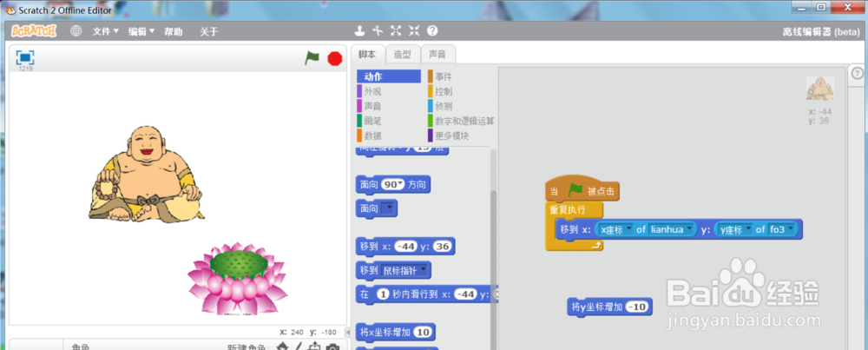Click the Buddha sprite on the stage
This screenshot has height=350, width=868.
(146, 175)
